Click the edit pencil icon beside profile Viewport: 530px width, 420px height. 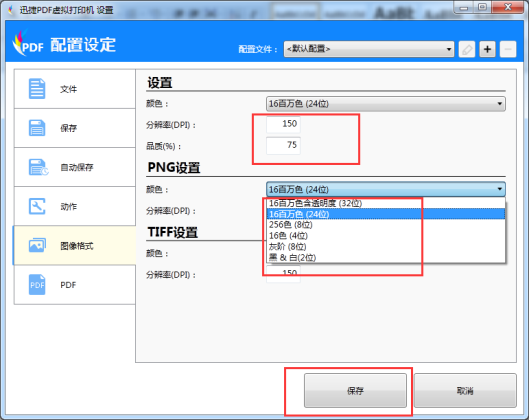tap(467, 49)
